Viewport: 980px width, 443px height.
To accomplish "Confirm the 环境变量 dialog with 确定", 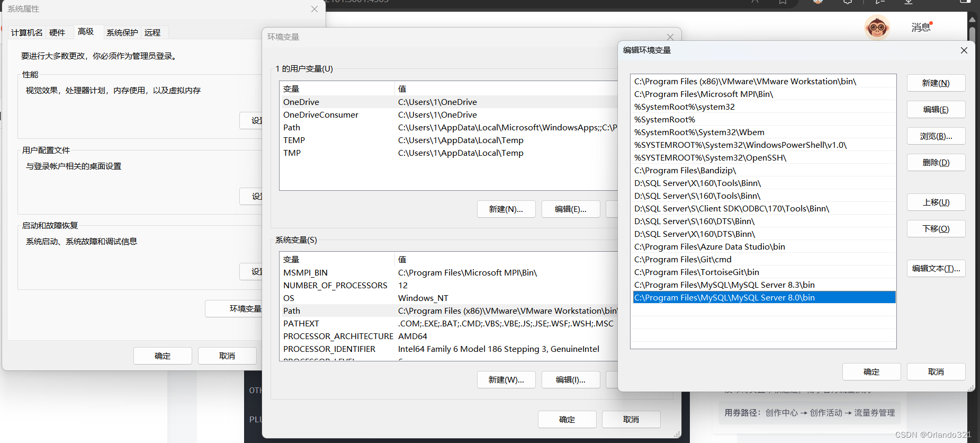I will [567, 419].
